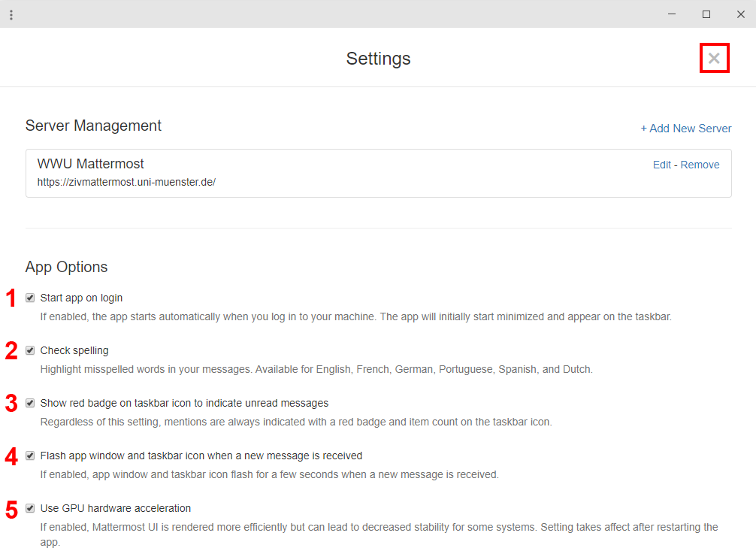Click the 'Check spelling' label text
The height and width of the screenshot is (557, 756).
pos(74,350)
